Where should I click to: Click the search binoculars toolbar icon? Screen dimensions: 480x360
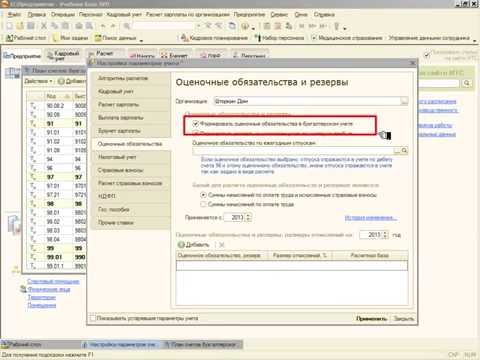[x=127, y=26]
